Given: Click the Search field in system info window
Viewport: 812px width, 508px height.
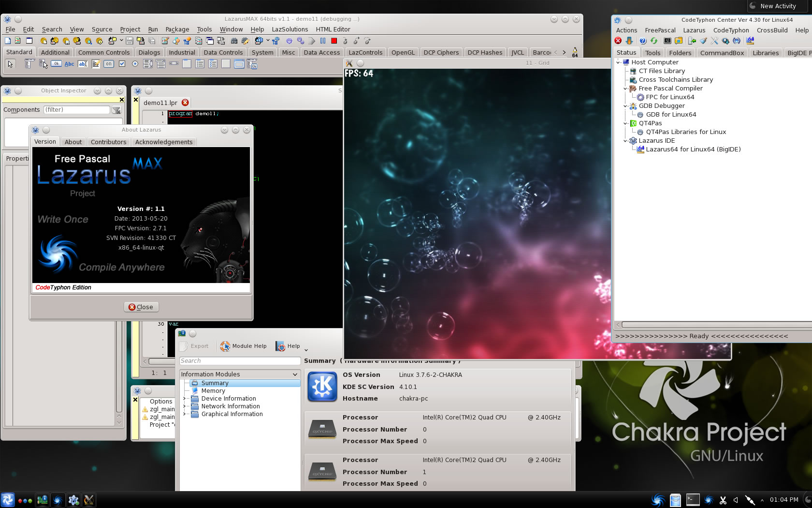Looking at the screenshot, I should 240,361.
